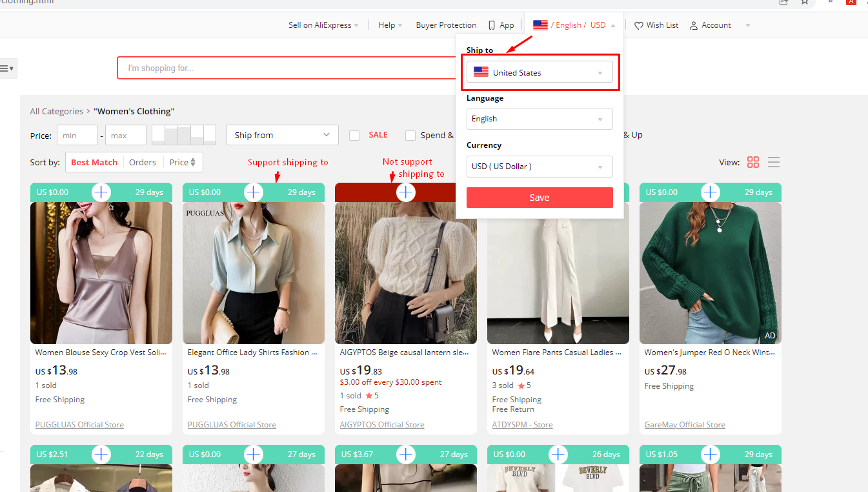This screenshot has height=492, width=868.
Task: Click plus icon on the US $1.05 card
Action: tap(711, 454)
